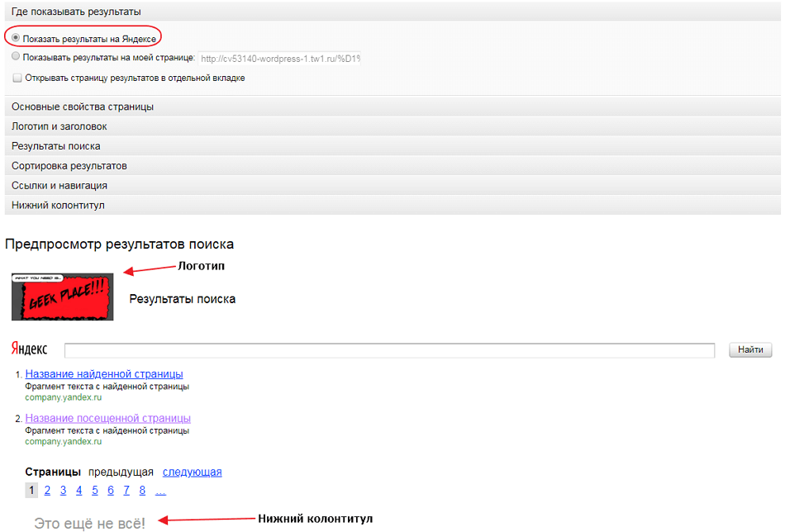Collapse the 'Где показывать результаты' header
This screenshot has width=785, height=532.
(x=76, y=12)
